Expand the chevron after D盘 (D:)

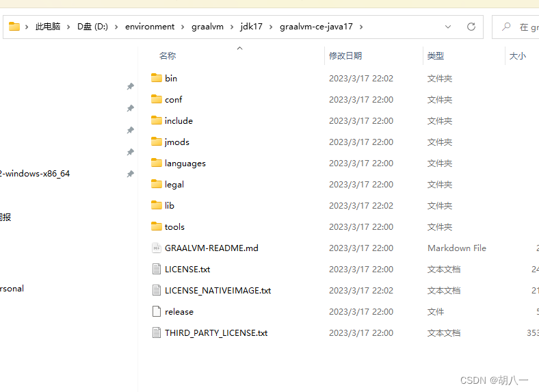tap(116, 27)
